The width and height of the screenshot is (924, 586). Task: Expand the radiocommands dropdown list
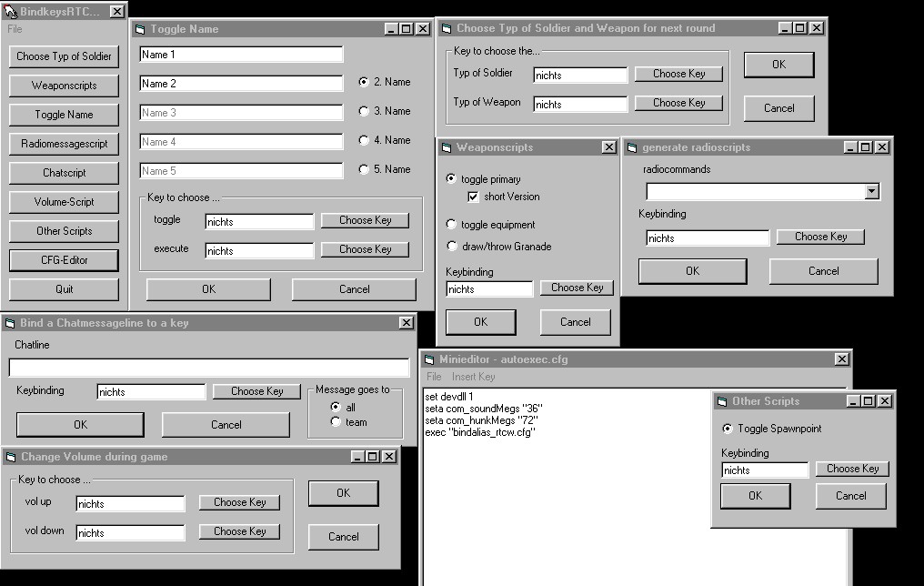[x=871, y=192]
